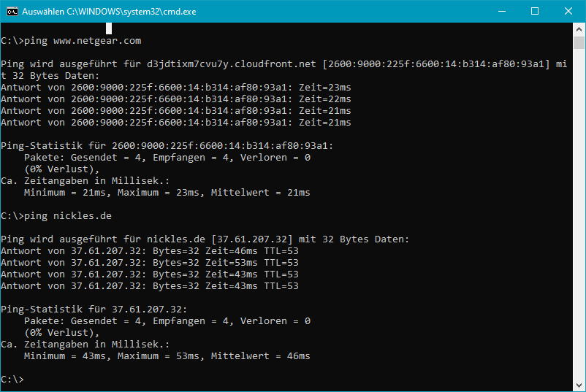
Task: Close the cmd.exe window
Action: [568, 11]
